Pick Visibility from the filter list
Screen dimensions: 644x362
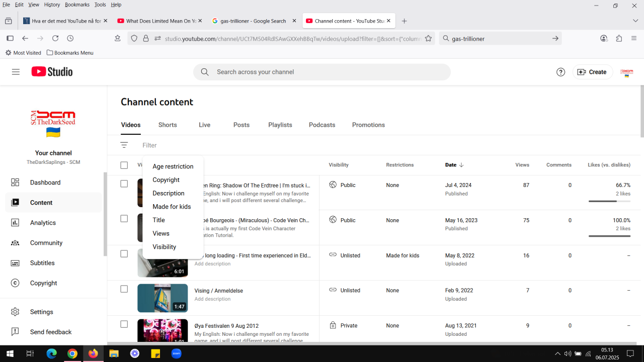[164, 247]
